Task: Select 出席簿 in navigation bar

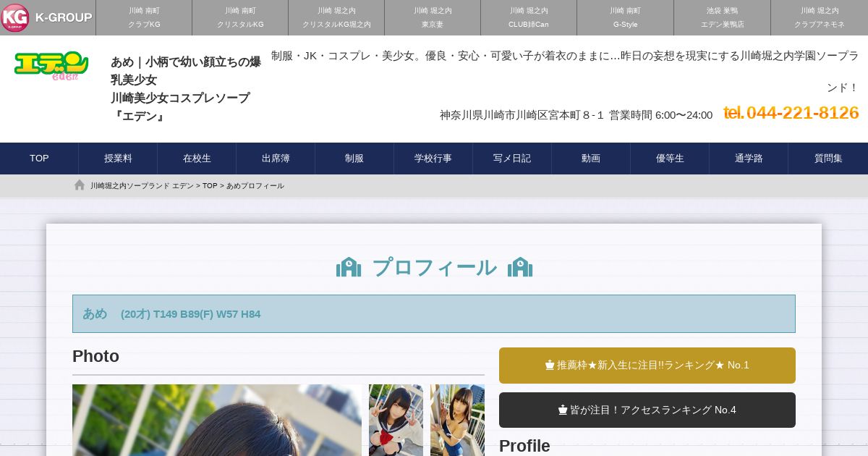Action: (x=276, y=159)
